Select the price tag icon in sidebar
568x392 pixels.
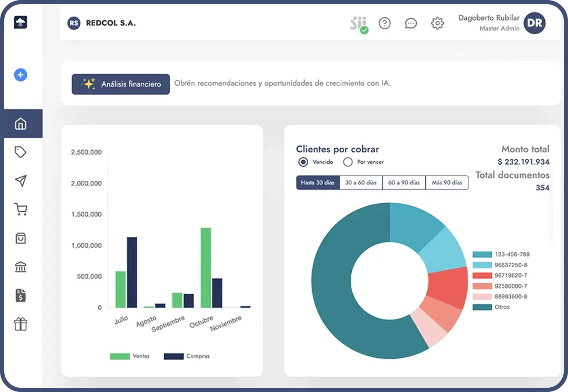click(x=20, y=152)
